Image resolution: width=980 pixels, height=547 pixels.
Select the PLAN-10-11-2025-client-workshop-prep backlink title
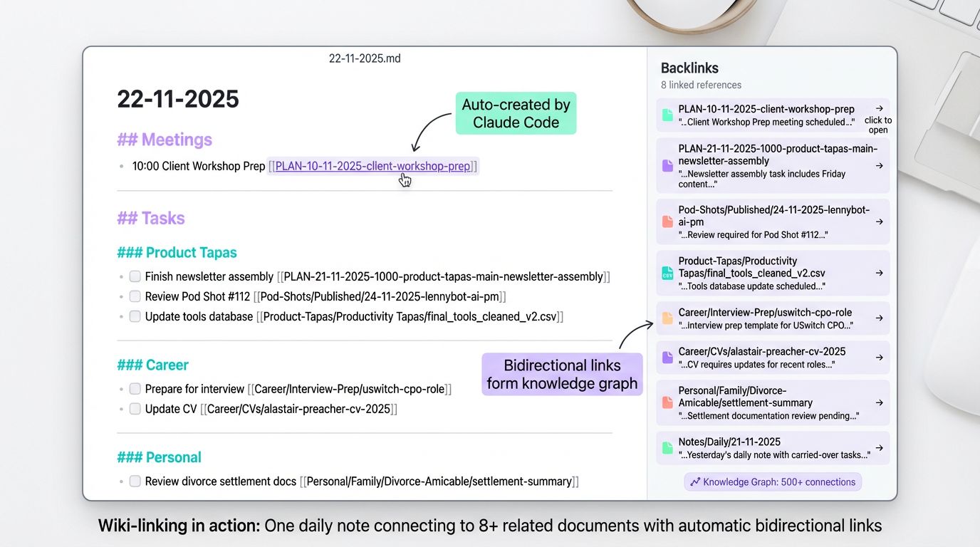tap(766, 109)
